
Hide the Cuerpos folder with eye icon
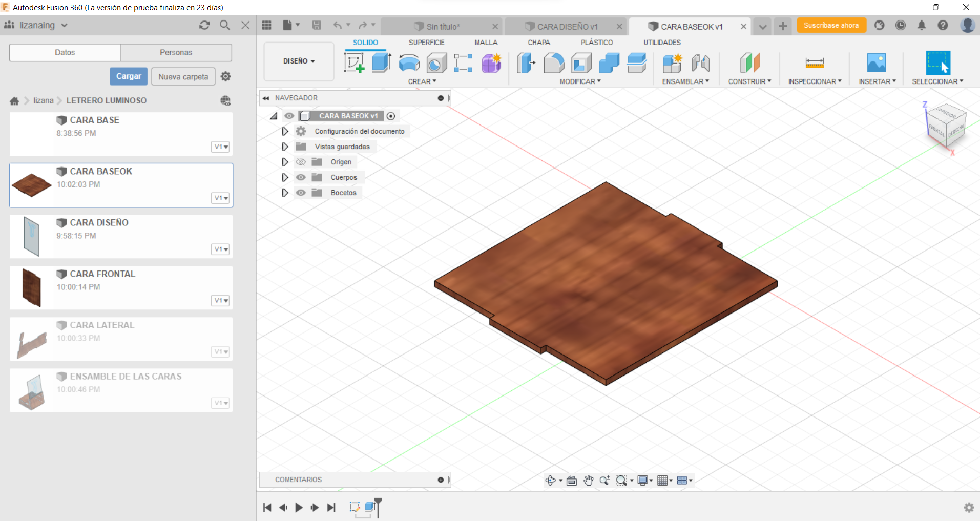(x=301, y=177)
